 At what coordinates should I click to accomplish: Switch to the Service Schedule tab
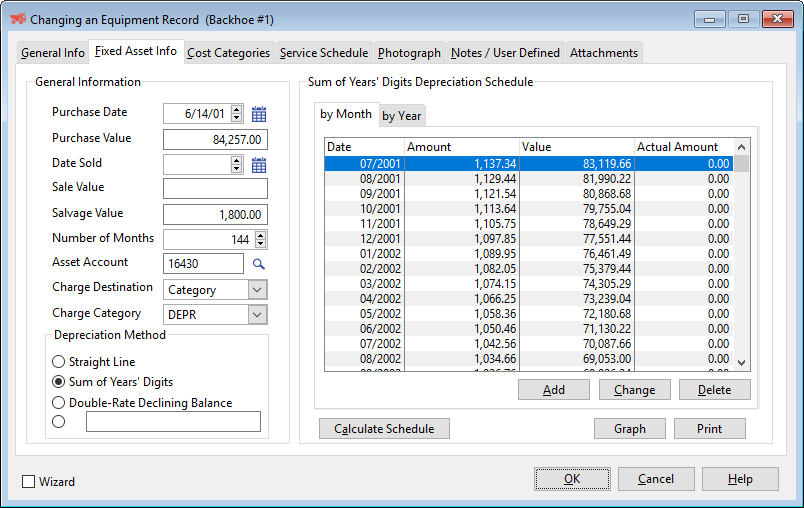coord(324,53)
